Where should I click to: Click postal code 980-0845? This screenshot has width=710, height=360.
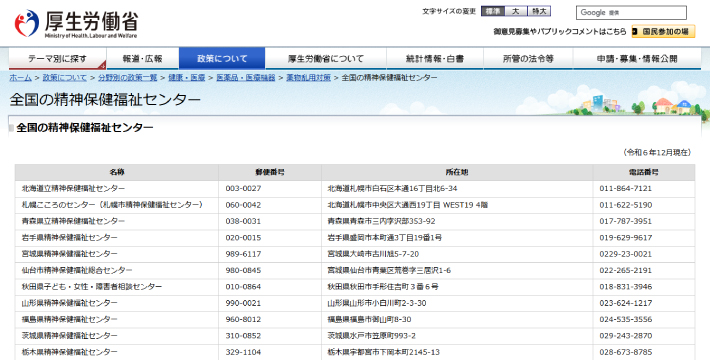point(243,270)
